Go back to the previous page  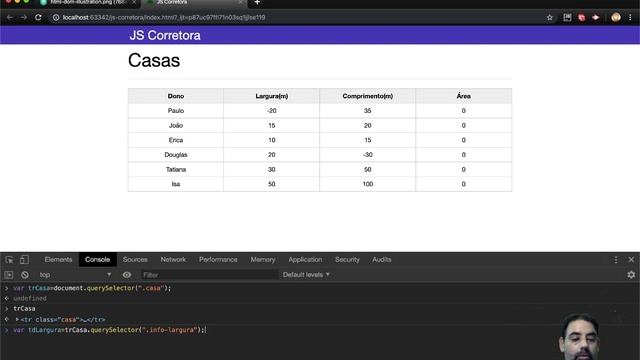[x=9, y=18]
